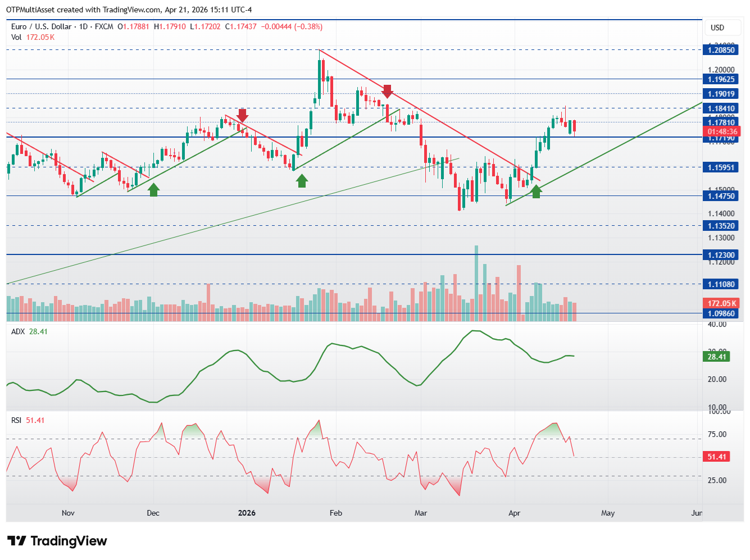
Task: Click the green 28.41 ADX axis tag
Action: tap(717, 357)
